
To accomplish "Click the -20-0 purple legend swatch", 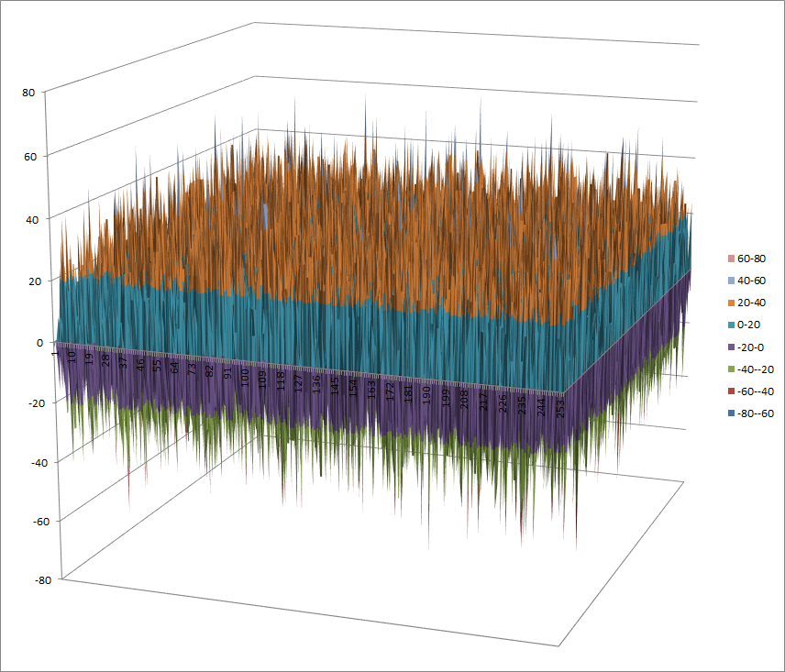I will click(x=731, y=347).
